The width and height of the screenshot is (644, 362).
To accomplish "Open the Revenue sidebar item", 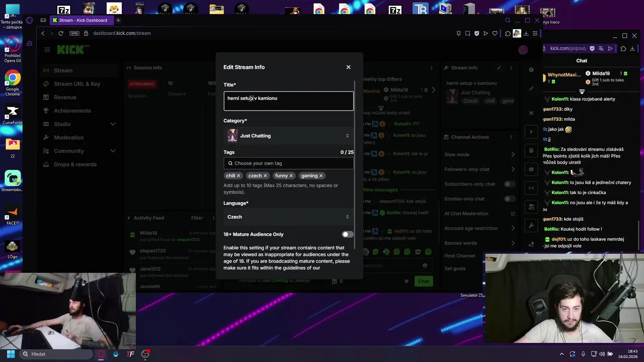I will 80,97.
